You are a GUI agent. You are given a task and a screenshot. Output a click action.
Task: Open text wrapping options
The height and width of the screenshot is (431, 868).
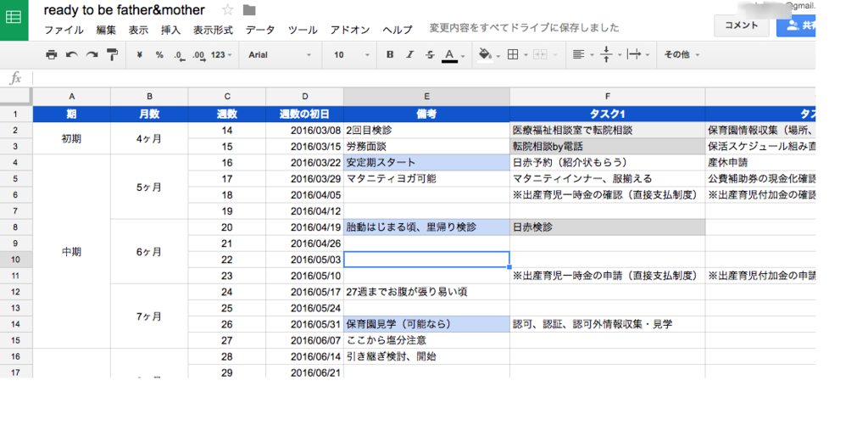[x=634, y=54]
